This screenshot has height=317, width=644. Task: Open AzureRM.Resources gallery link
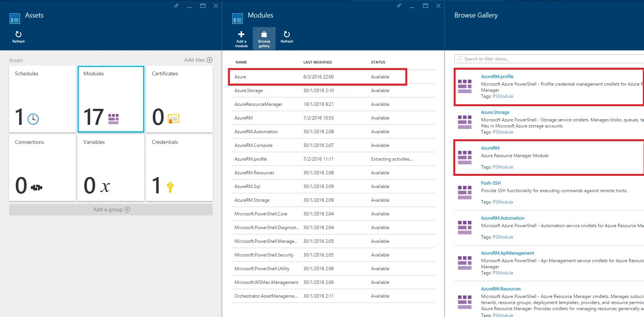coord(501,289)
